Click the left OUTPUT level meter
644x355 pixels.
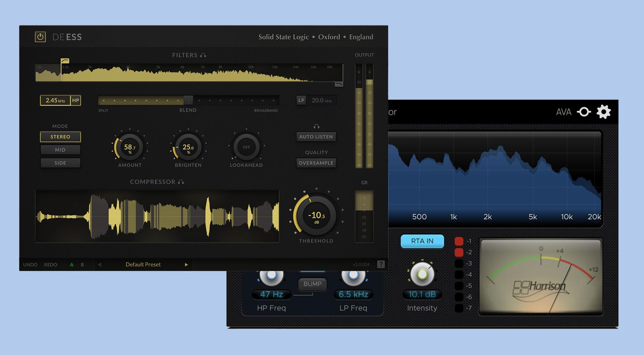(x=359, y=116)
